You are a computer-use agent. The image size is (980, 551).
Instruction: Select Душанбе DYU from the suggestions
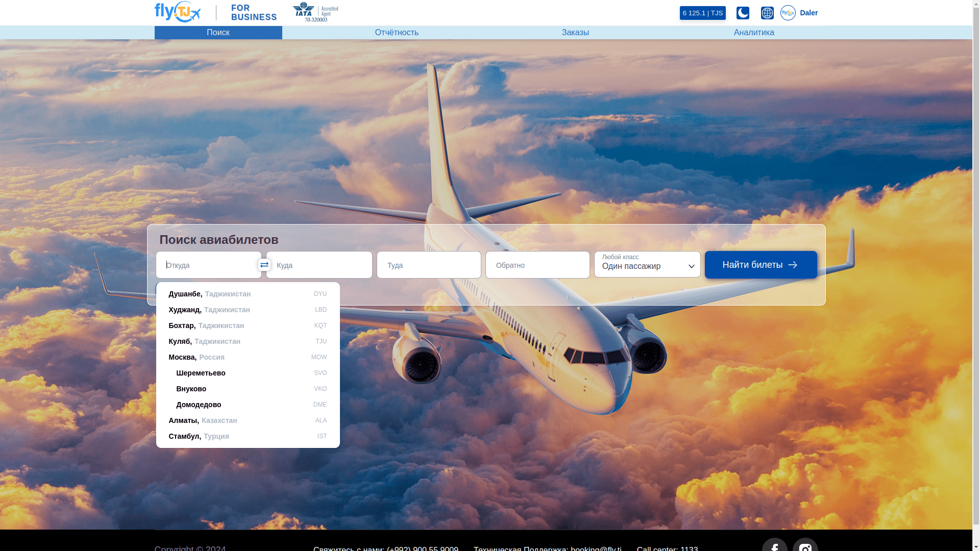[x=248, y=294]
